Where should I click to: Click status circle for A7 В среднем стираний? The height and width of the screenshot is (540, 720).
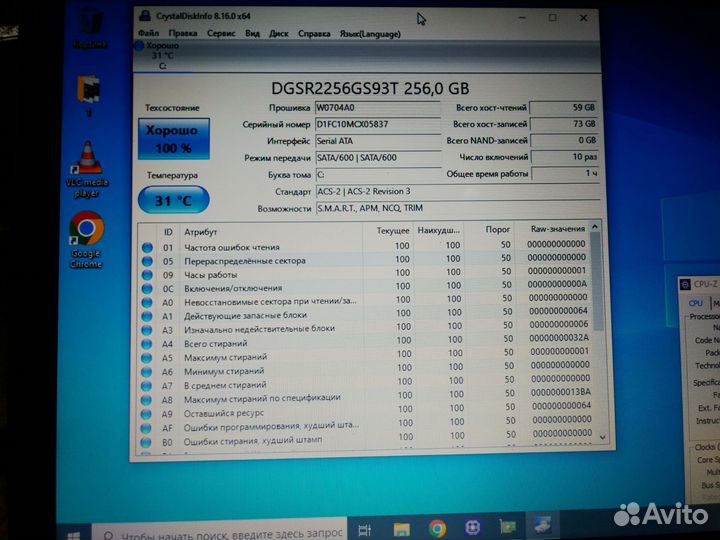coord(146,386)
